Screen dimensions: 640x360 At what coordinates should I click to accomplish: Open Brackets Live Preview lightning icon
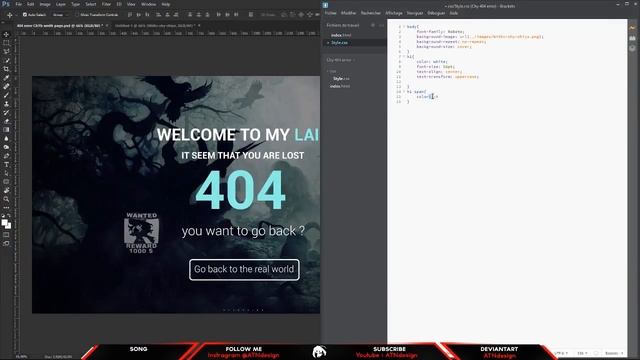point(632,28)
